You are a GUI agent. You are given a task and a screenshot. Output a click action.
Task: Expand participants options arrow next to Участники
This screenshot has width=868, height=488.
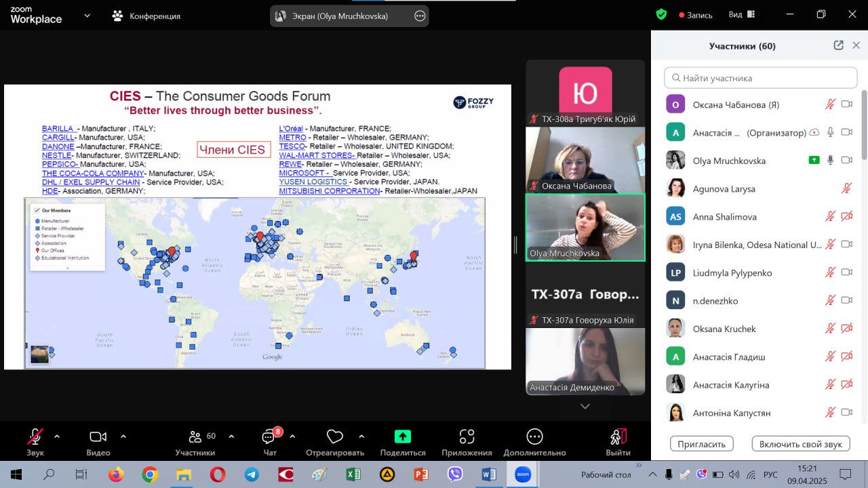point(231,436)
